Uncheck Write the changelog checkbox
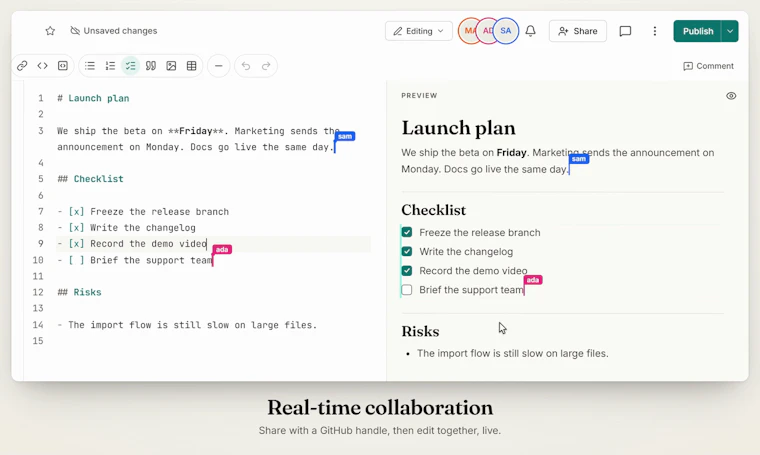Viewport: 760px width, 455px height. pos(407,251)
